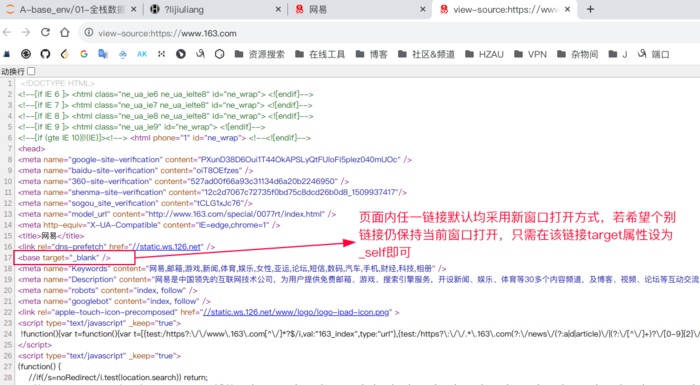Viewport: 700px width, 385px height.
Task: Expand the HZAU bookmark folder
Action: (x=484, y=54)
